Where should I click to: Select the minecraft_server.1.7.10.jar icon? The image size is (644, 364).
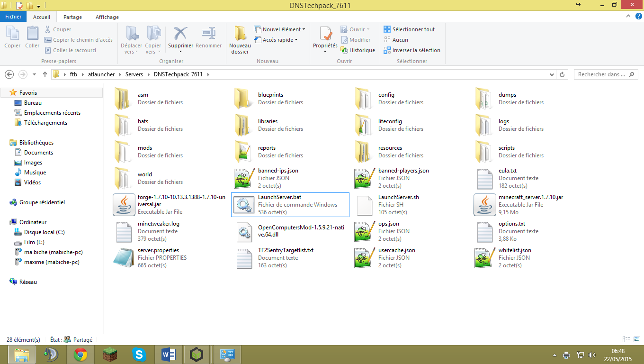484,205
